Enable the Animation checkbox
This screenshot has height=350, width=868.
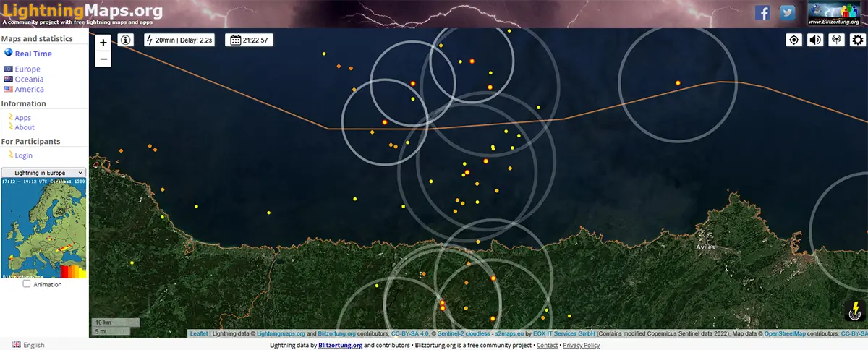click(x=27, y=284)
